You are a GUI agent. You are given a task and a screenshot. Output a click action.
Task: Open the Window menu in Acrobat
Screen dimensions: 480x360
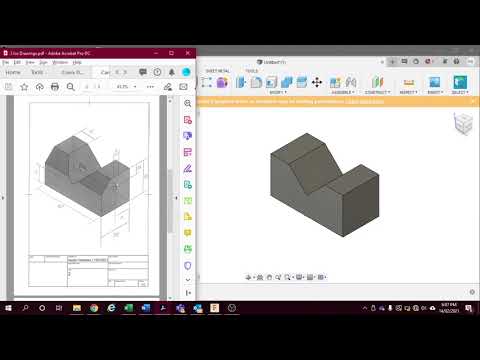[x=60, y=62]
